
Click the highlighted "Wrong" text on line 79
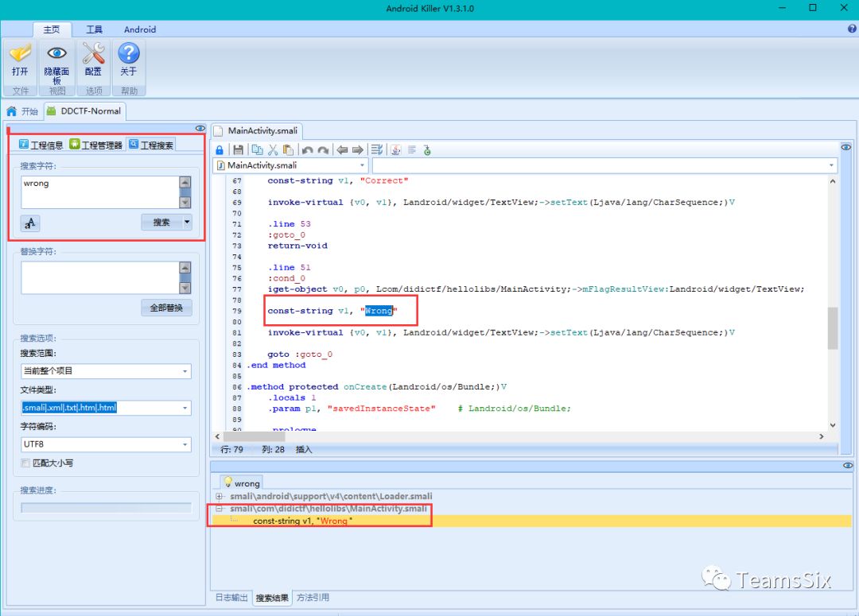[379, 311]
